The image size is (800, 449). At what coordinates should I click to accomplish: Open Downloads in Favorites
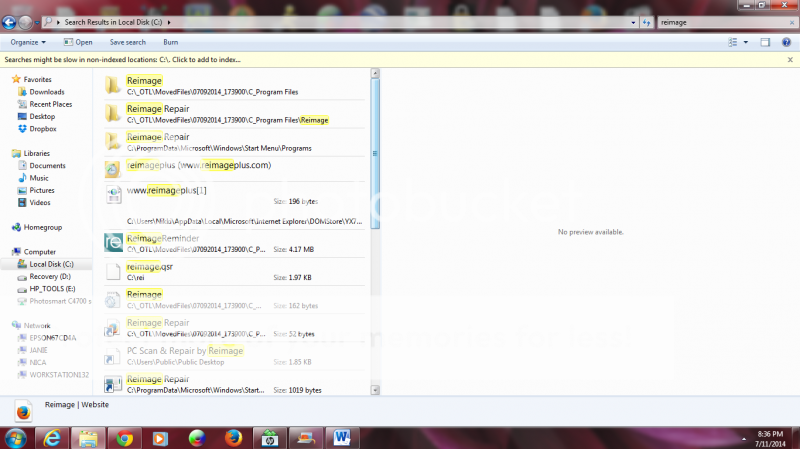tap(46, 92)
